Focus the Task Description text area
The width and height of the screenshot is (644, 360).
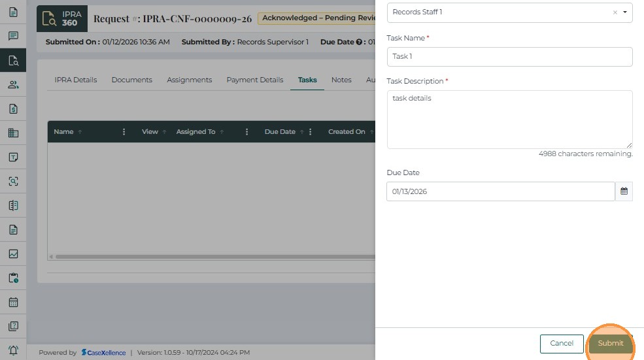pos(509,120)
